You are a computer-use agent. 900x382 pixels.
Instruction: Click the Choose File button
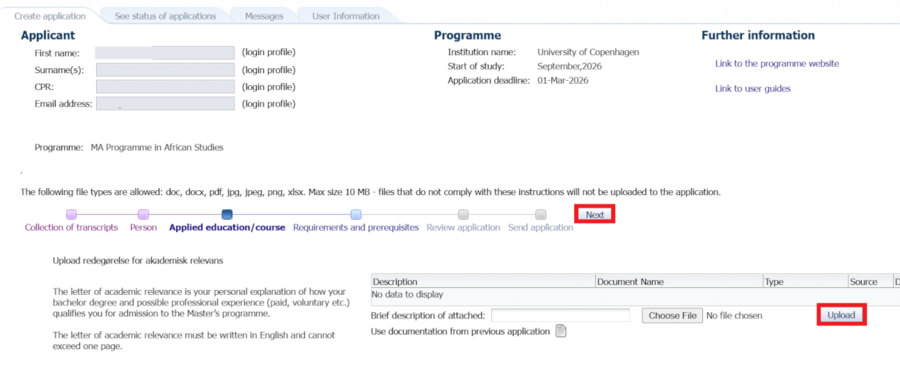[x=672, y=315]
